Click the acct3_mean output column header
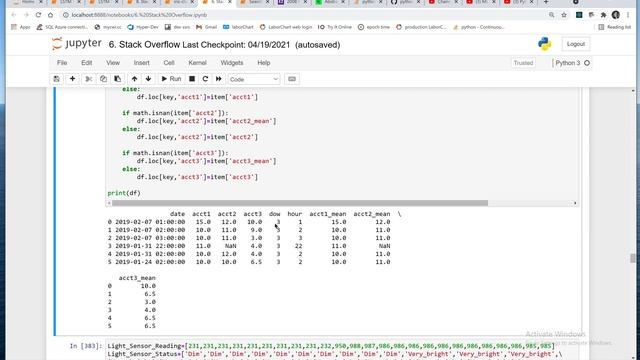The width and height of the screenshot is (640, 360). (x=137, y=278)
